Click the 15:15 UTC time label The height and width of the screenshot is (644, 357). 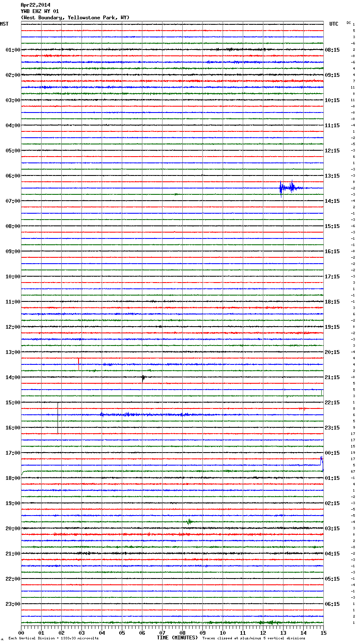pyautogui.click(x=332, y=226)
